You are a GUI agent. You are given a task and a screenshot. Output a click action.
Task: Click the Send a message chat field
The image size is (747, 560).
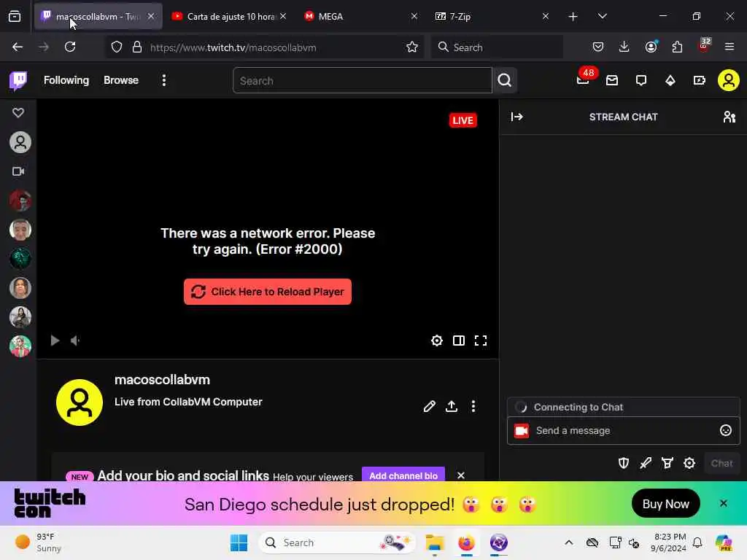tap(623, 431)
